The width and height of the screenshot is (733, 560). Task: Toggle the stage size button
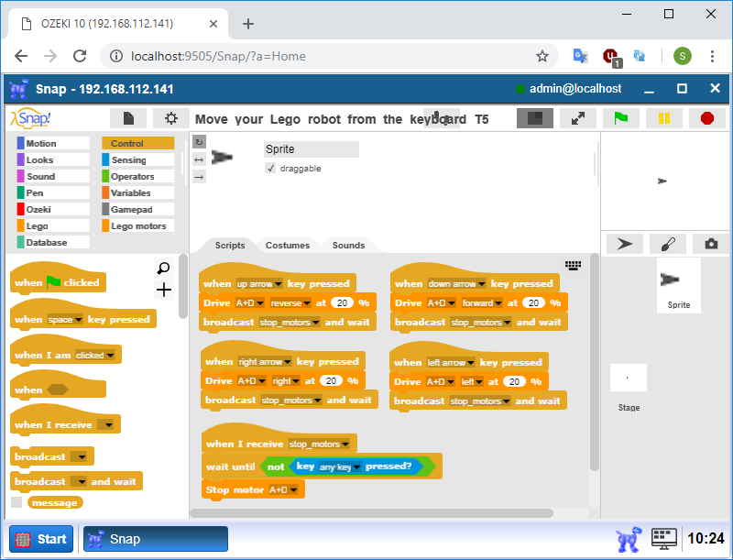pos(535,118)
